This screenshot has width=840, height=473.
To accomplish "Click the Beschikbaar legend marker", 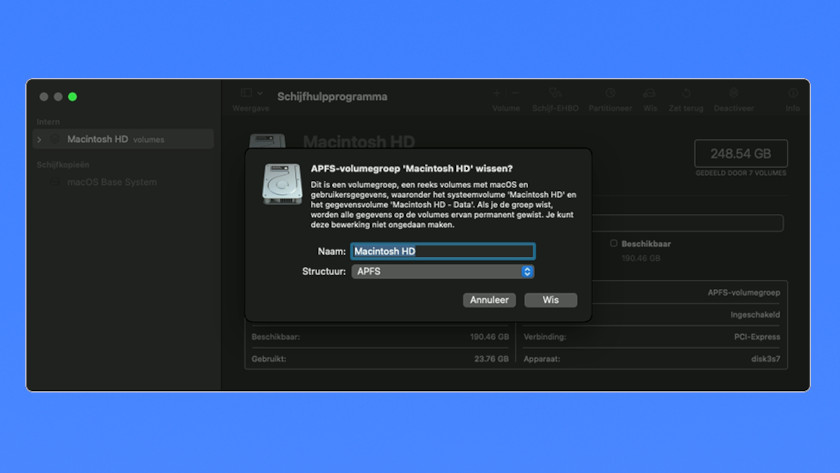I will point(613,243).
